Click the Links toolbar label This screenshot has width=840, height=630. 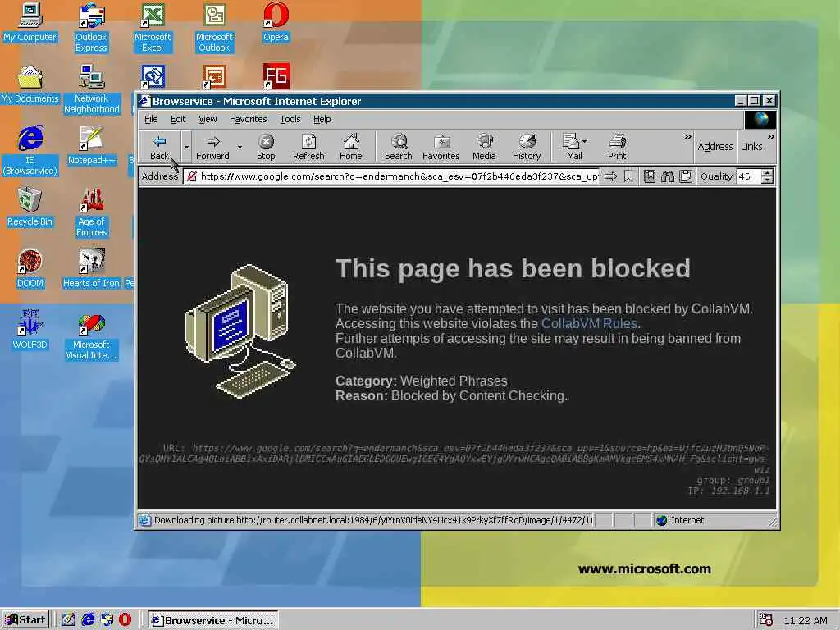click(751, 146)
